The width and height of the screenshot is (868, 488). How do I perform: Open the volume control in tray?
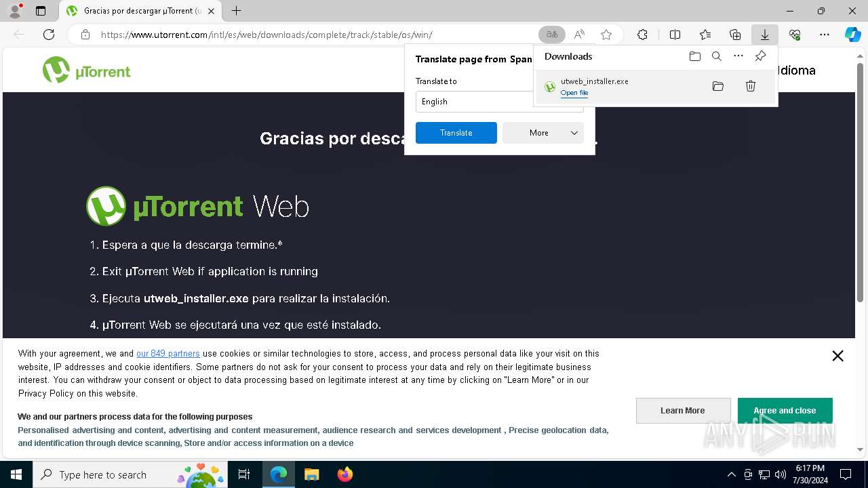pyautogui.click(x=781, y=474)
